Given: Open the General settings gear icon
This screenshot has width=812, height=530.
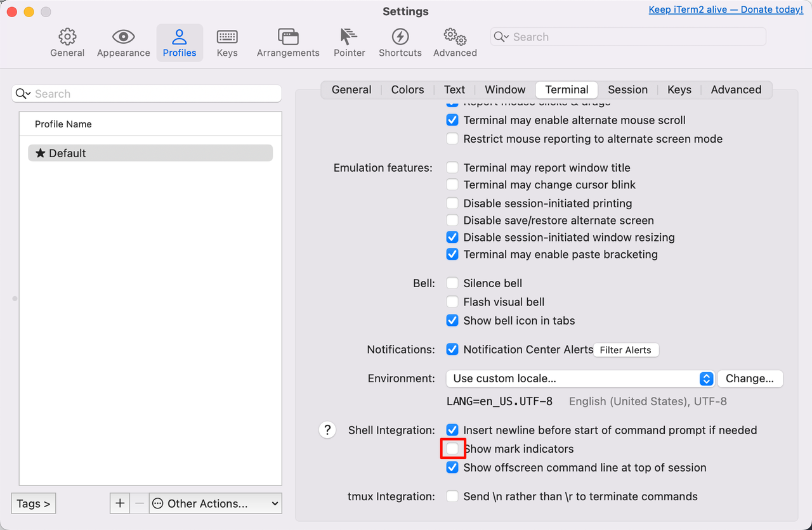Looking at the screenshot, I should pyautogui.click(x=67, y=37).
